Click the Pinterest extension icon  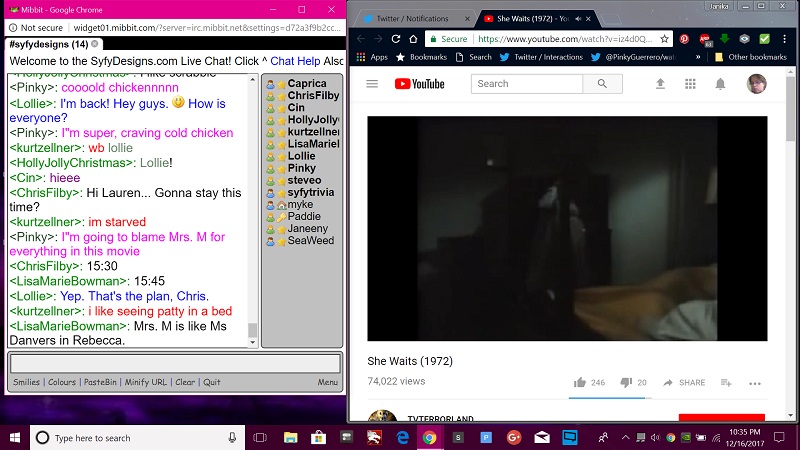(x=684, y=39)
